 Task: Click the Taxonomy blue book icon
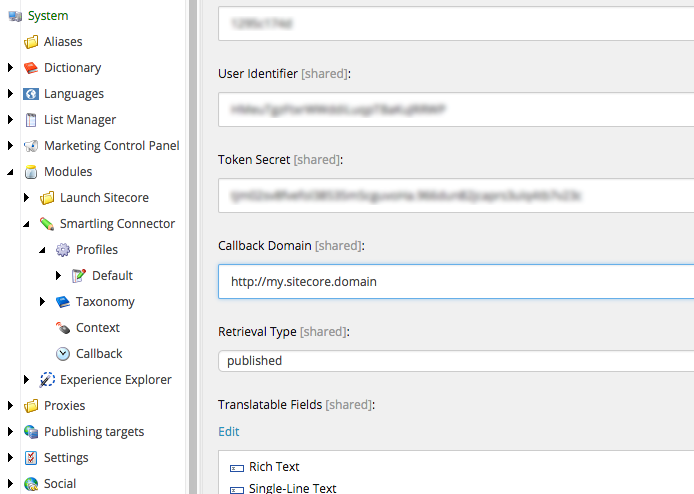click(x=63, y=302)
